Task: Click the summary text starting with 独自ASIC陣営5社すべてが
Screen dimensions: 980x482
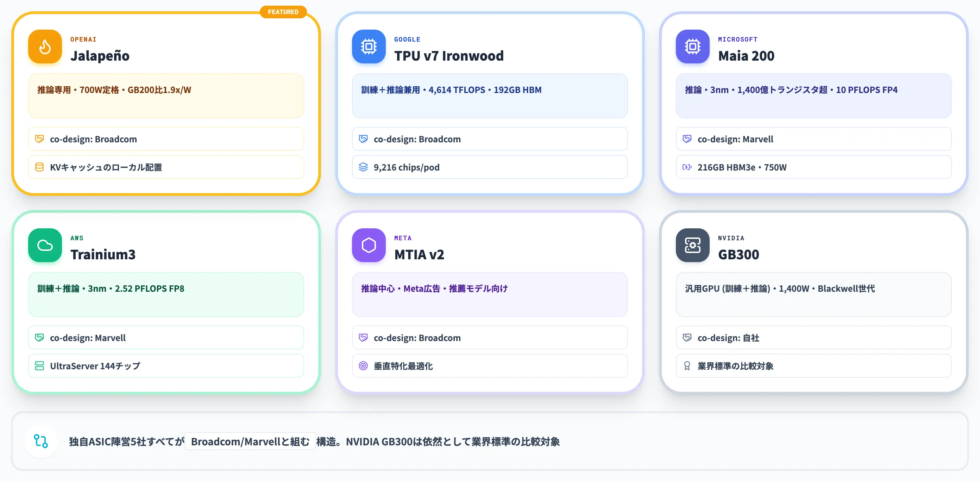Action: 314,441
